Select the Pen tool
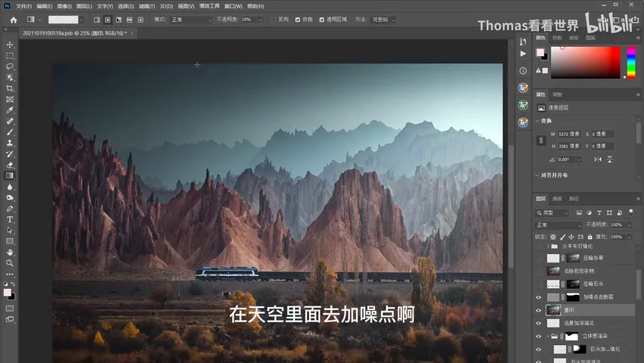The image size is (644, 363). pyautogui.click(x=10, y=209)
